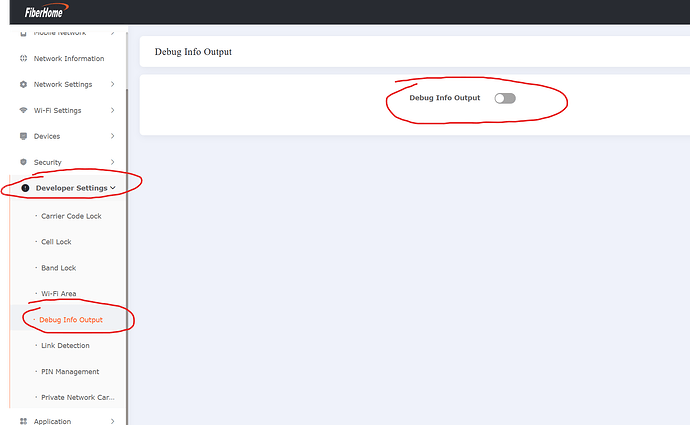Click the Application icon in sidebar
The width and height of the screenshot is (690, 425).
(x=24, y=421)
